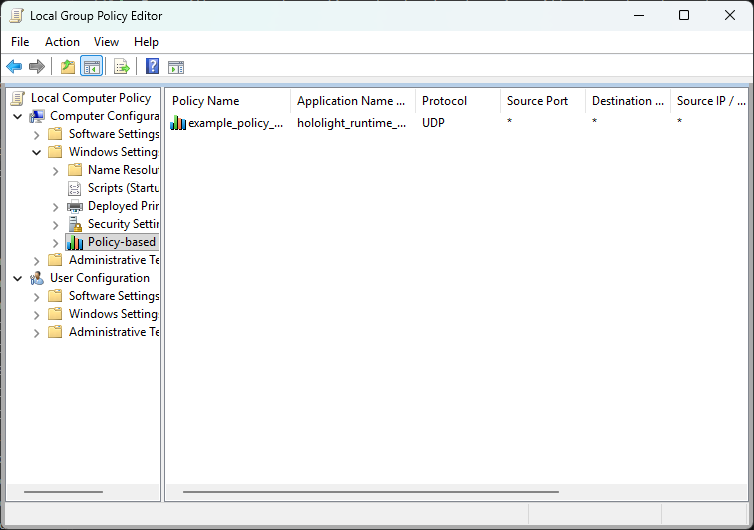Screen dimensions: 754x530
Task: Click the hololight_runtime_ application name cell
Action: coord(351,123)
